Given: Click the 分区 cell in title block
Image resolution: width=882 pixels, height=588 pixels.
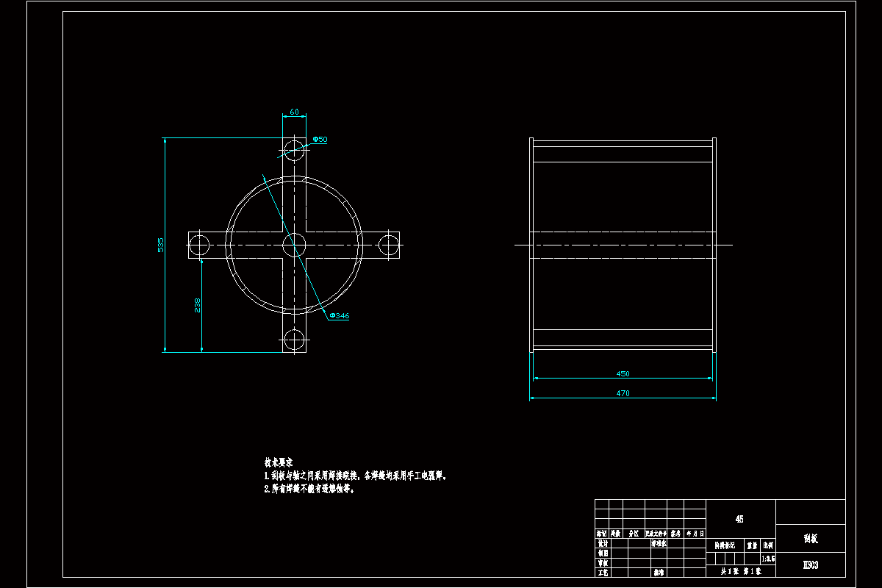Looking at the screenshot, I should 634,533.
